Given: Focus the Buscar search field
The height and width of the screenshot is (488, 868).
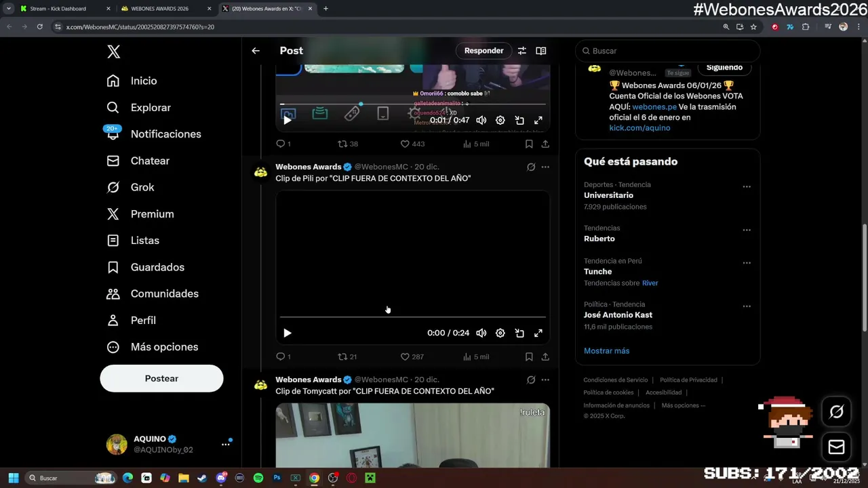Looking at the screenshot, I should [x=668, y=51].
